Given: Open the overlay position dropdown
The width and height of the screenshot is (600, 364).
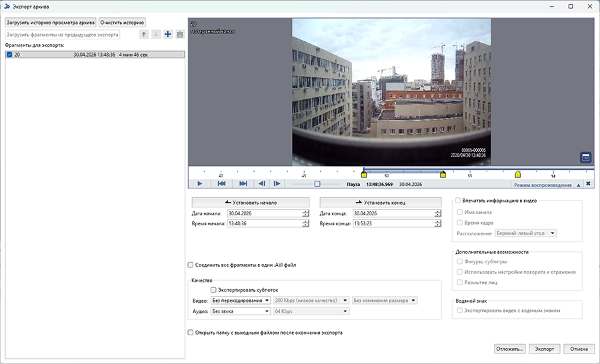Looking at the screenshot, I should coord(526,233).
